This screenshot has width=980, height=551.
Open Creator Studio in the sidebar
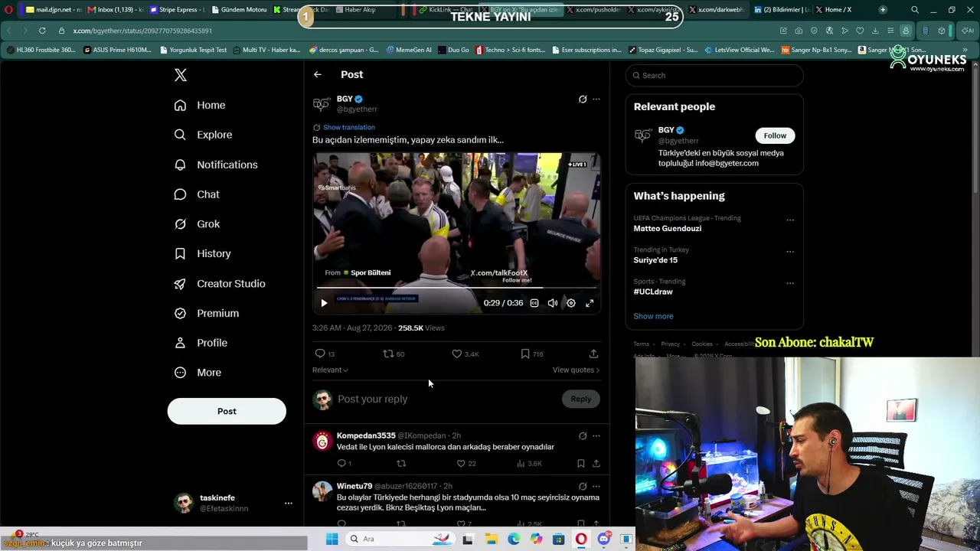220,284
